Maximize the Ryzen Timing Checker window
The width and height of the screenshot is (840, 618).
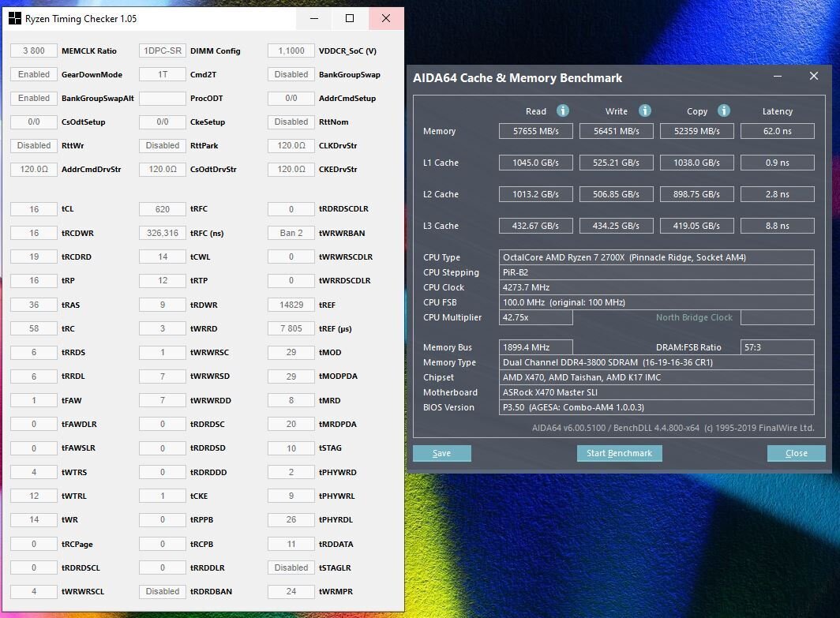point(350,18)
